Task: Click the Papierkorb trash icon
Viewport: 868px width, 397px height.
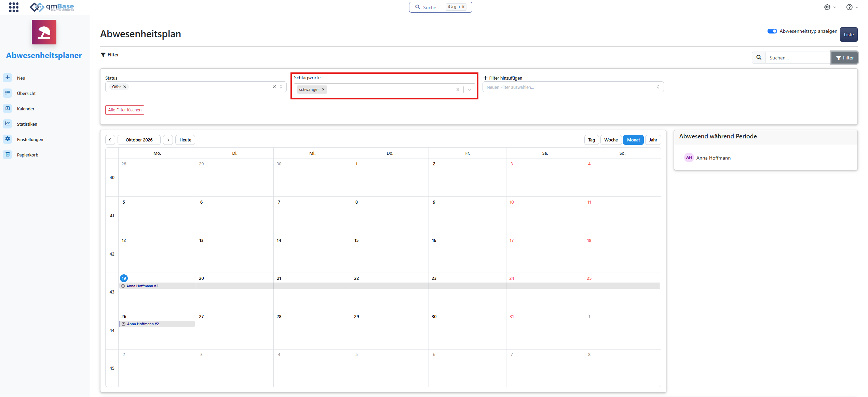Action: tap(8, 154)
